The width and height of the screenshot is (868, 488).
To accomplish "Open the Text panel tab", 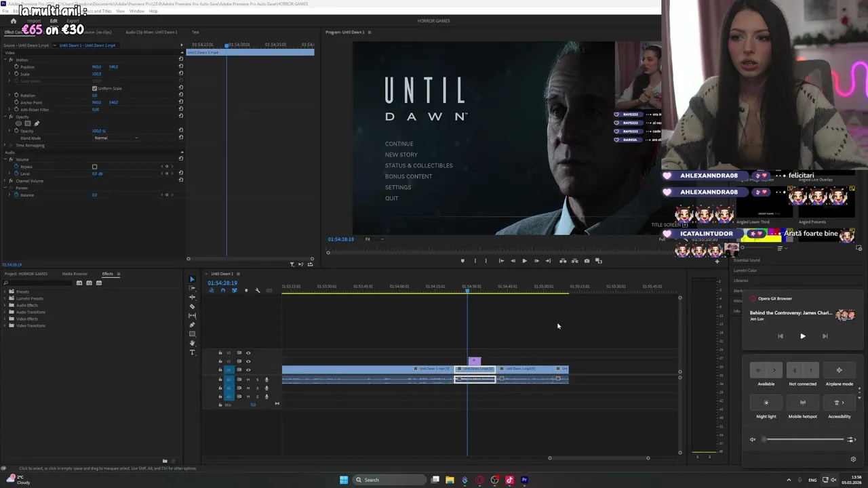I will tap(195, 32).
